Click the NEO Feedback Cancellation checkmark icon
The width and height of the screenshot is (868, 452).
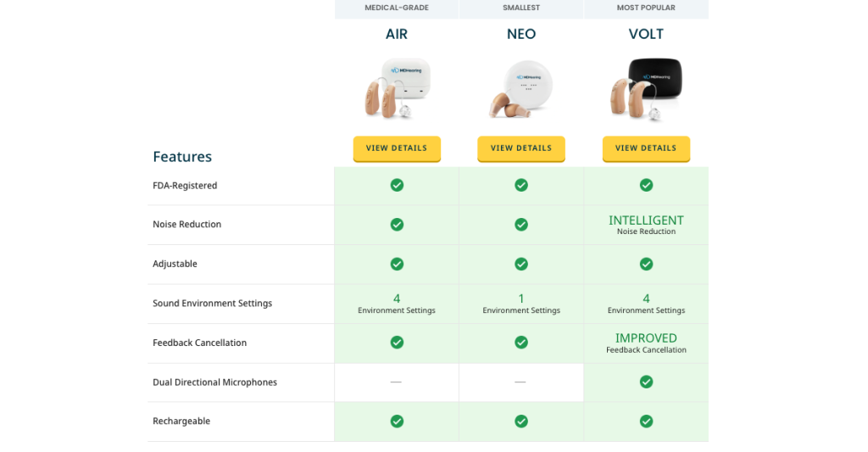click(521, 343)
